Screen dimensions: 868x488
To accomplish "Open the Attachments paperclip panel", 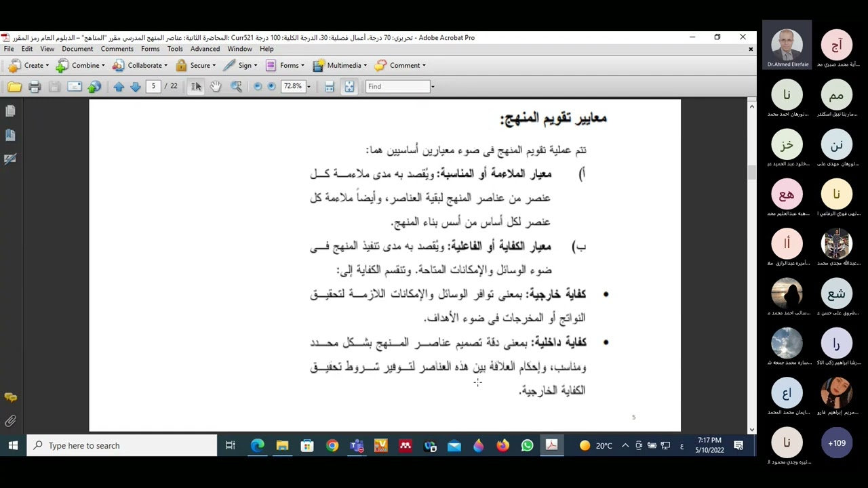I will pos(10,422).
